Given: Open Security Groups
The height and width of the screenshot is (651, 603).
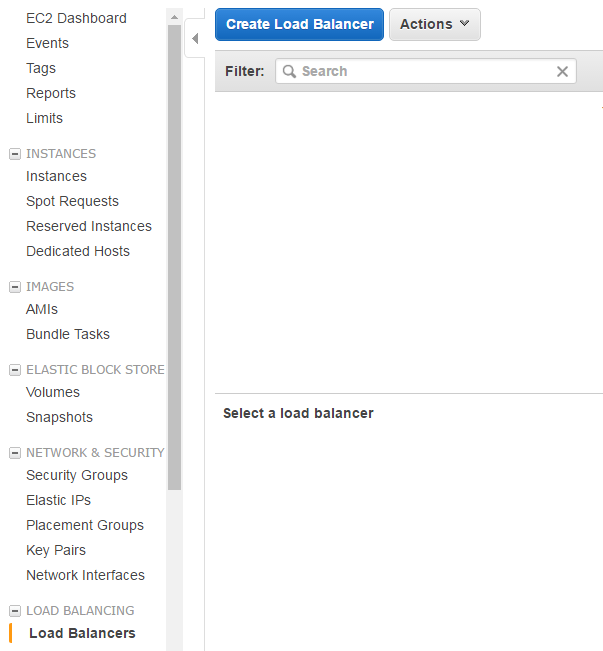Looking at the screenshot, I should pos(77,475).
